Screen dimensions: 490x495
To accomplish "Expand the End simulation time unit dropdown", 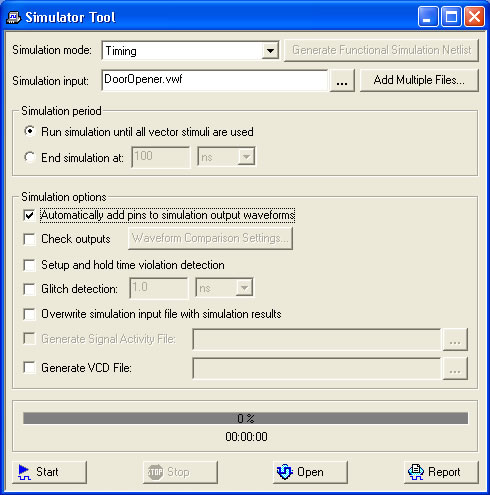I will click(246, 156).
